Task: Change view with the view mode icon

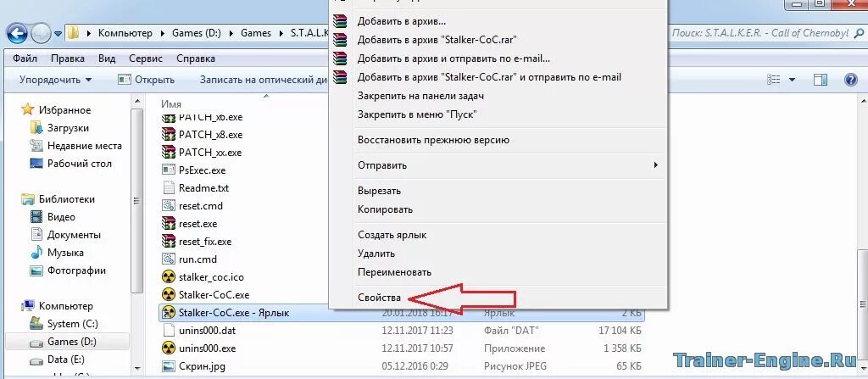Action: pos(773,80)
